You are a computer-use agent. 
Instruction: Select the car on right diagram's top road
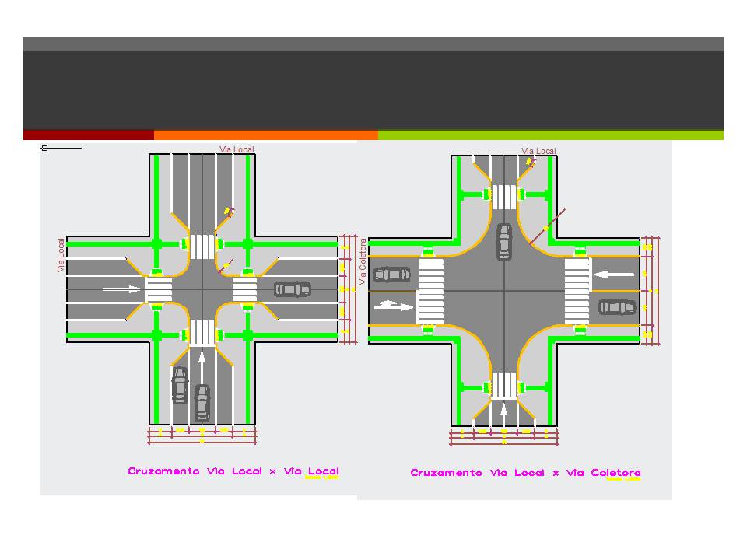pos(504,241)
